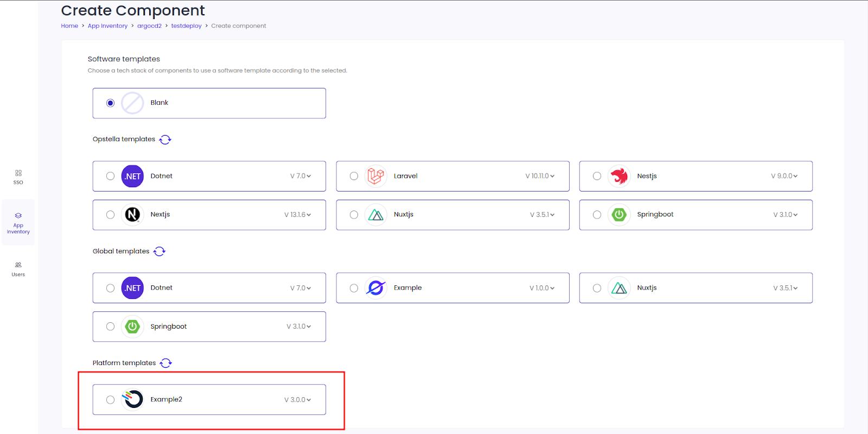Viewport: 868px width, 434px height.
Task: Click the Nextjs N logo icon
Action: [x=132, y=215]
